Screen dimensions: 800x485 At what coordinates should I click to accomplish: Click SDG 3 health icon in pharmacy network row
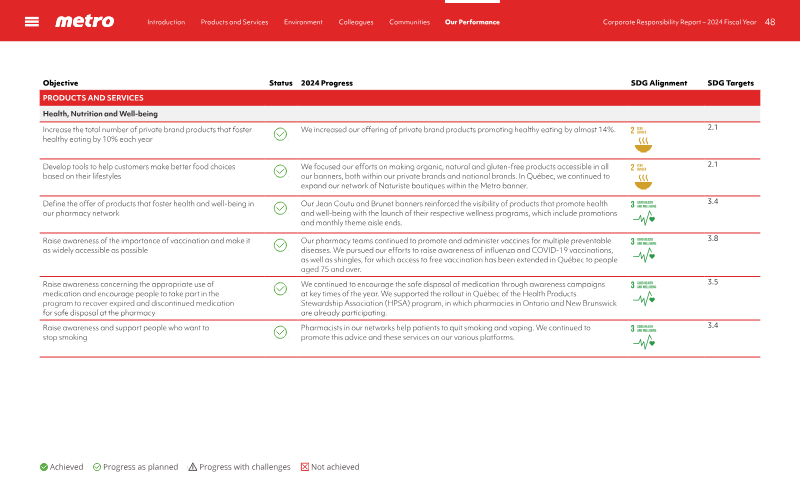(x=643, y=213)
